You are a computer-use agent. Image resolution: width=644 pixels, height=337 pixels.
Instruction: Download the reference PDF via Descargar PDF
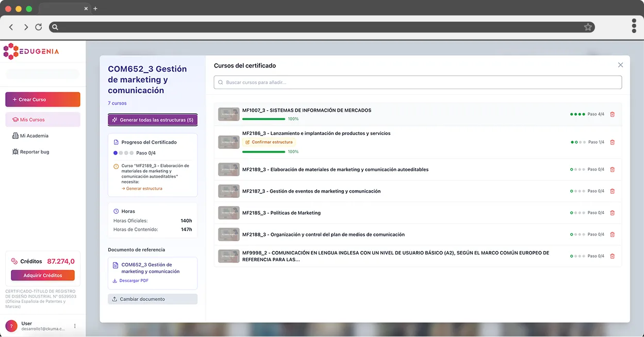(134, 281)
